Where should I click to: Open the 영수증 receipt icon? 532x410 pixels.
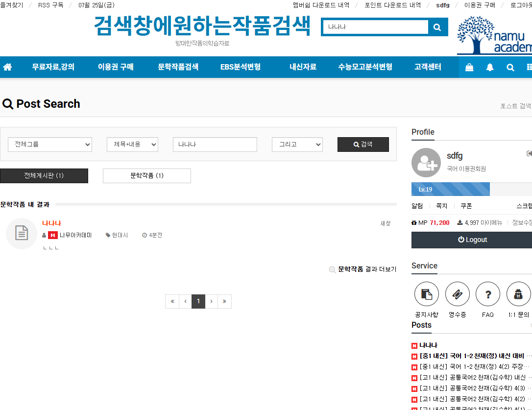[458, 294]
